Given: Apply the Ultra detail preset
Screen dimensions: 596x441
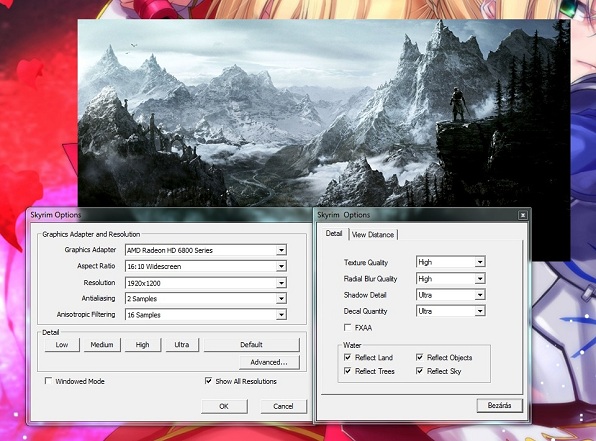Looking at the screenshot, I should point(182,344).
